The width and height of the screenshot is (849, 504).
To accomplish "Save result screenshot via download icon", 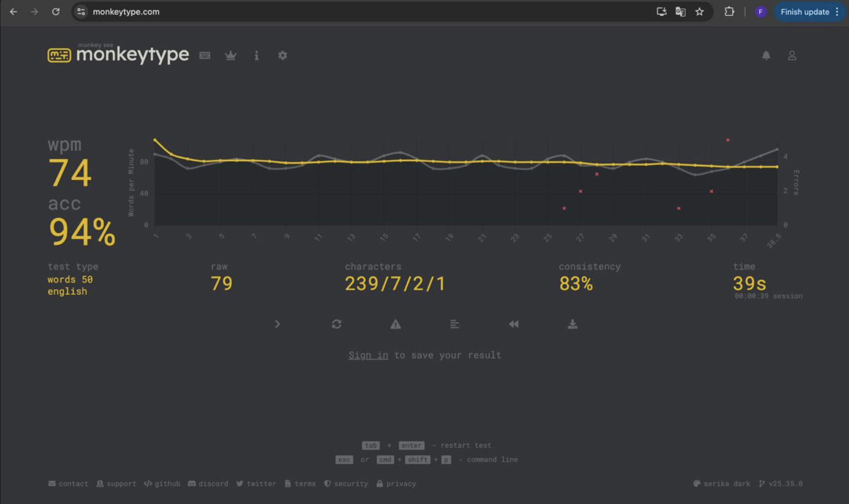I will 572,324.
